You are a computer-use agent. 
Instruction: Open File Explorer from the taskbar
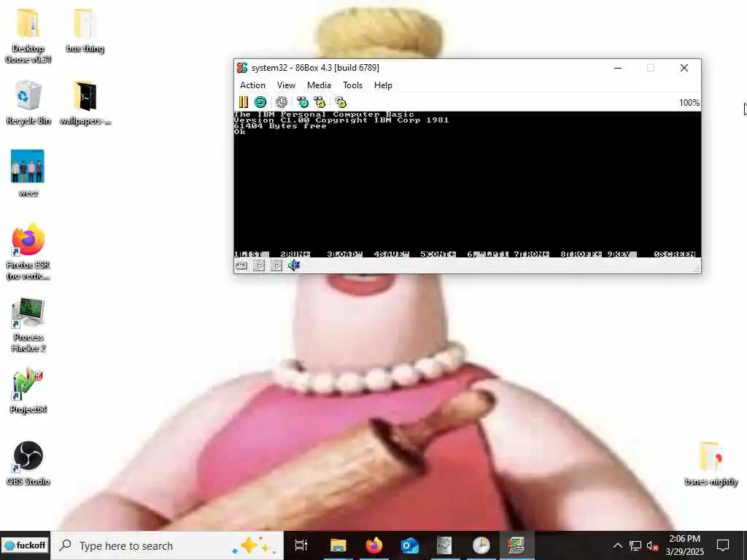338,545
